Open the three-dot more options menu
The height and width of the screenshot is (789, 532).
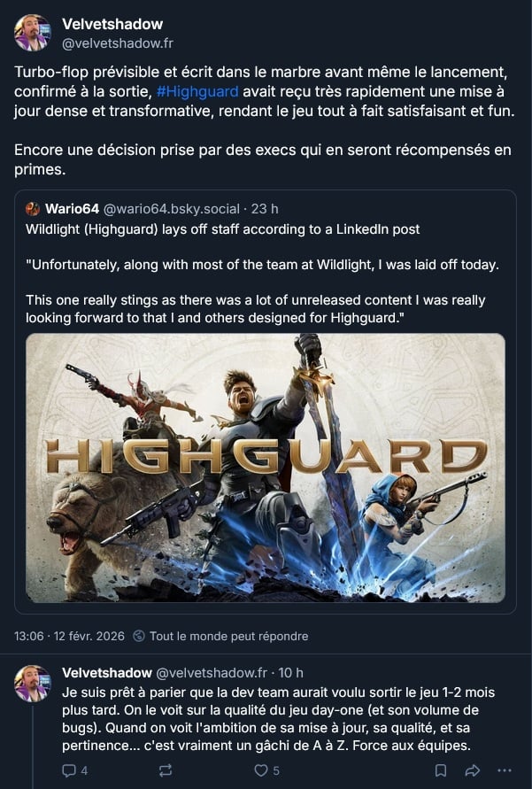tap(505, 770)
